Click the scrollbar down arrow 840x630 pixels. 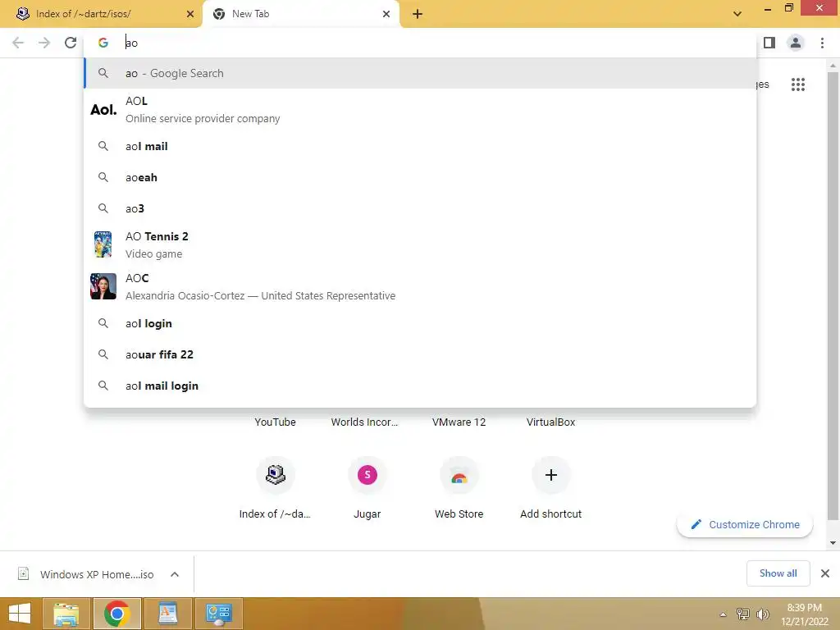coord(833,543)
